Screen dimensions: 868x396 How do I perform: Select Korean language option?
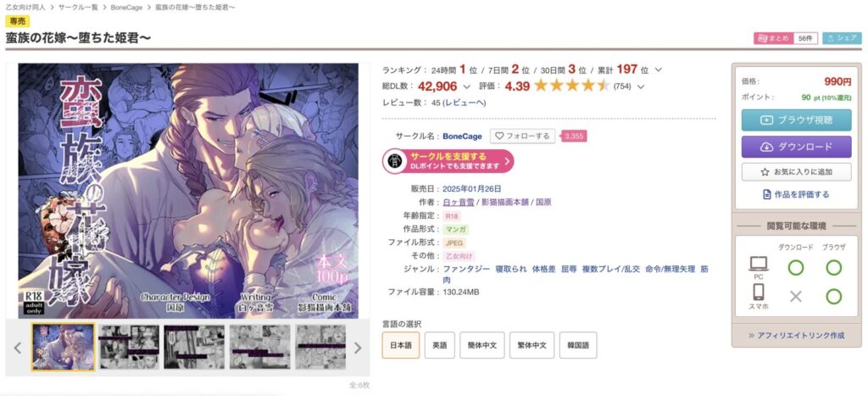[x=578, y=345]
